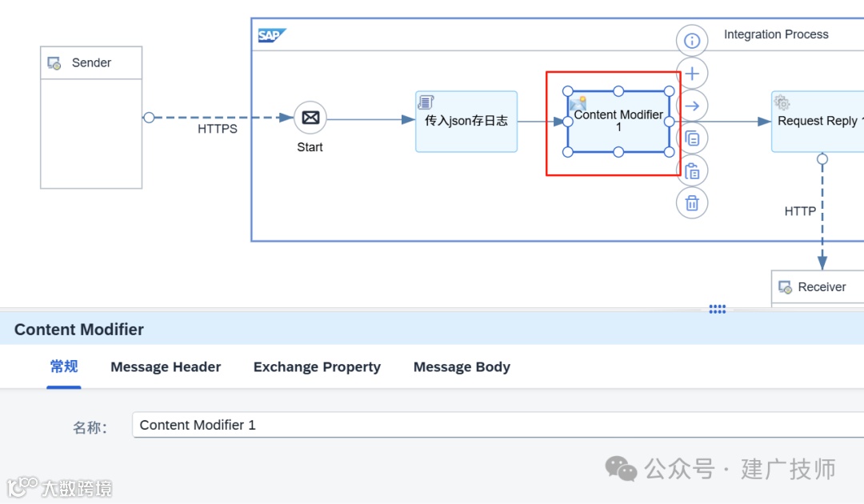Viewport: 864px width, 504px height.
Task: Click the gear icon on Request Reply step
Action: click(782, 102)
